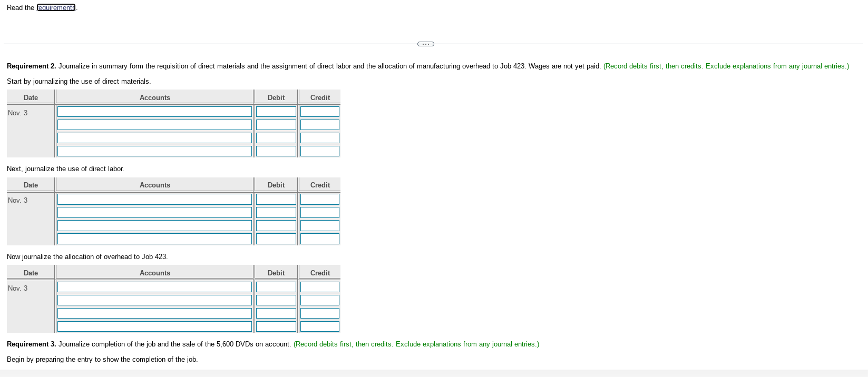Click third debit field in direct labor entry
The height and width of the screenshot is (377, 868).
click(276, 225)
